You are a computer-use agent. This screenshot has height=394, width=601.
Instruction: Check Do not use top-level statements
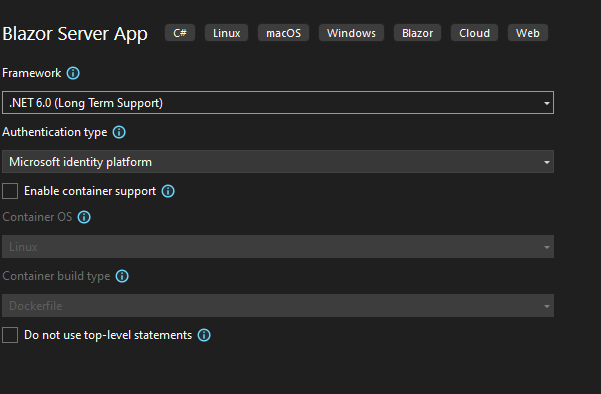[x=10, y=335]
